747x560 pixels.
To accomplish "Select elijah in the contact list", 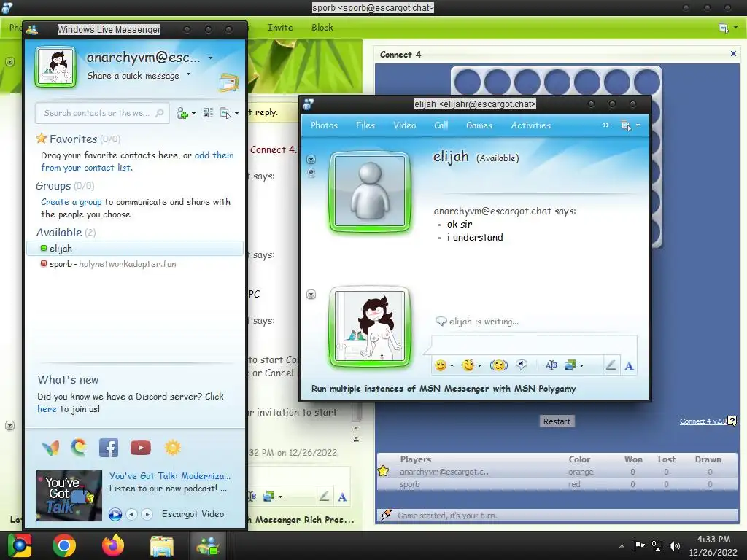I will click(x=135, y=248).
